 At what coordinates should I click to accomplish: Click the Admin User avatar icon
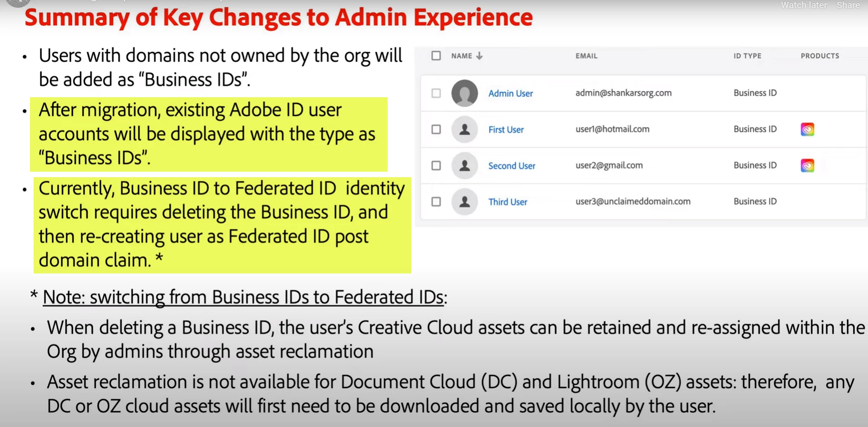point(464,93)
